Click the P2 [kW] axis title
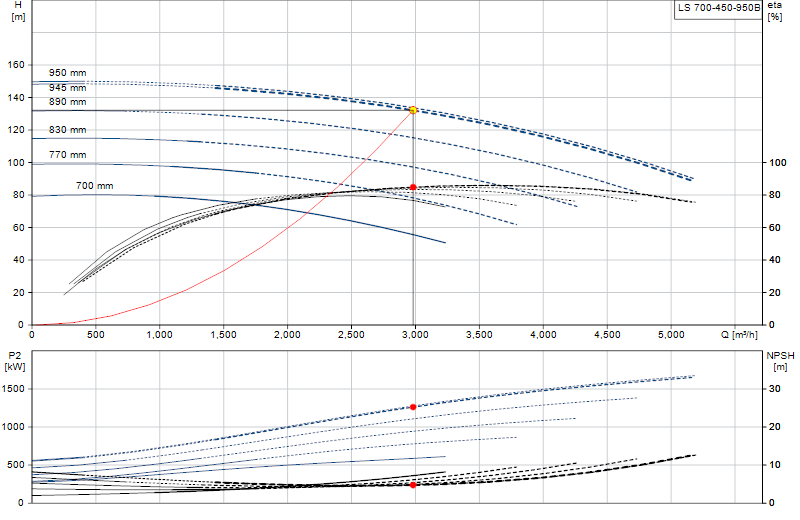The width and height of the screenshot is (800, 520). [15, 361]
